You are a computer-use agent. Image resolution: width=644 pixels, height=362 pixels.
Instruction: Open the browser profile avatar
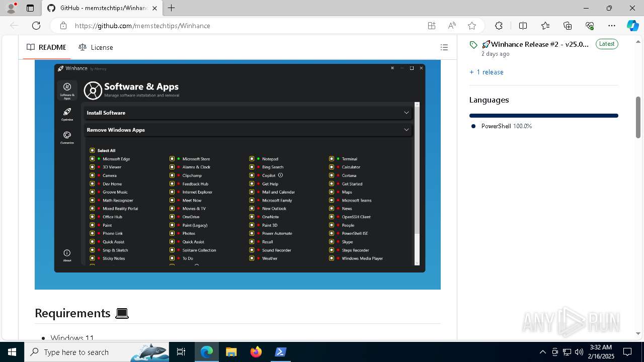click(11, 8)
